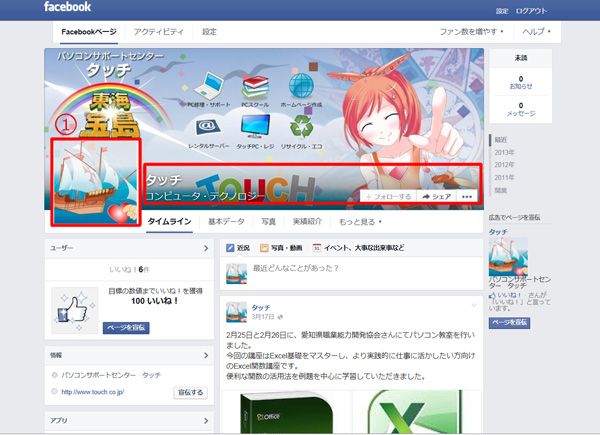This screenshot has width=600, height=435.
Task: Open 設定 in the top blue bar
Action: point(502,11)
